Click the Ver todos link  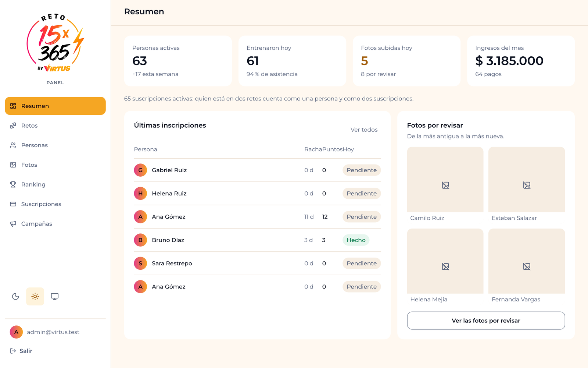coord(364,130)
